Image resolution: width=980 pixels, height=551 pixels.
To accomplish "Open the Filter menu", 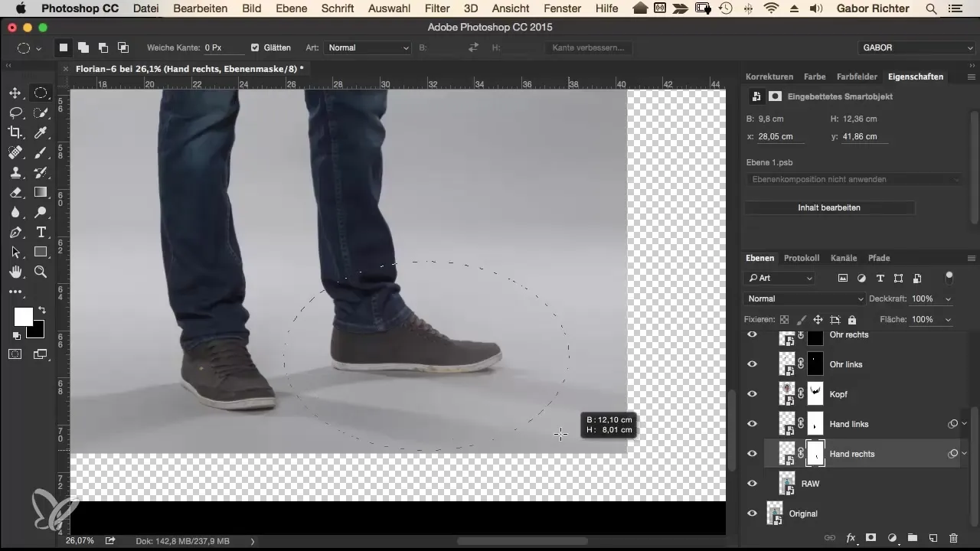I will coord(437,8).
